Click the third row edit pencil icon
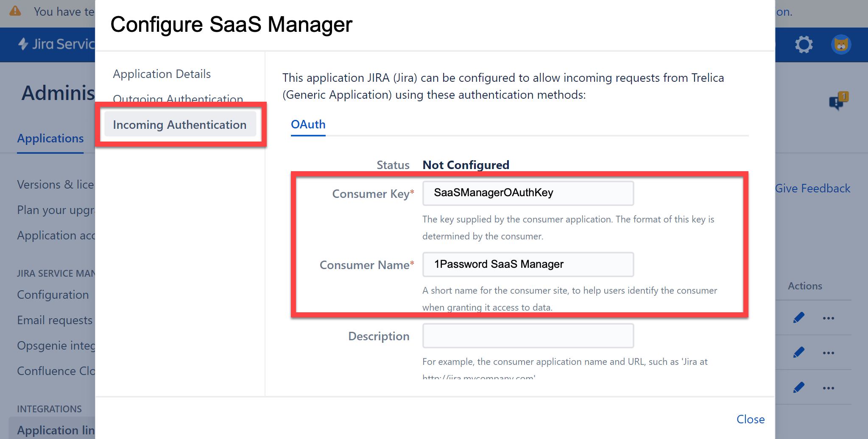Image resolution: width=868 pixels, height=439 pixels. 798,388
